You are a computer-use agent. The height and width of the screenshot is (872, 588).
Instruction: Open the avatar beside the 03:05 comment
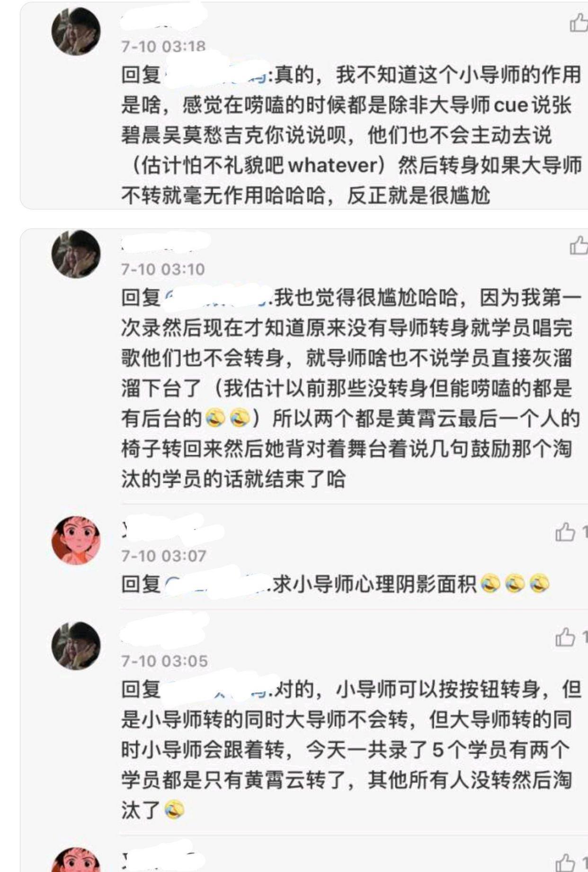76,646
